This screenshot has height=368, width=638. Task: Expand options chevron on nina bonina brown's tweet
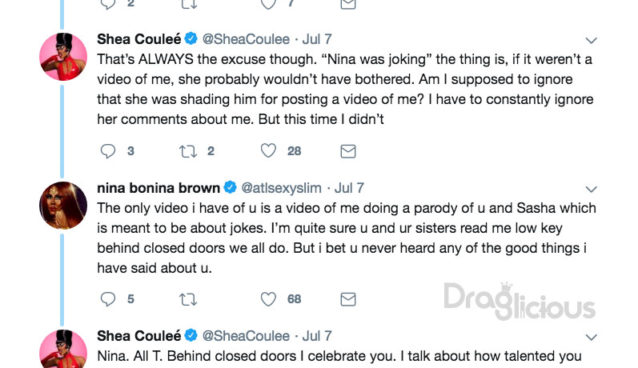point(591,189)
